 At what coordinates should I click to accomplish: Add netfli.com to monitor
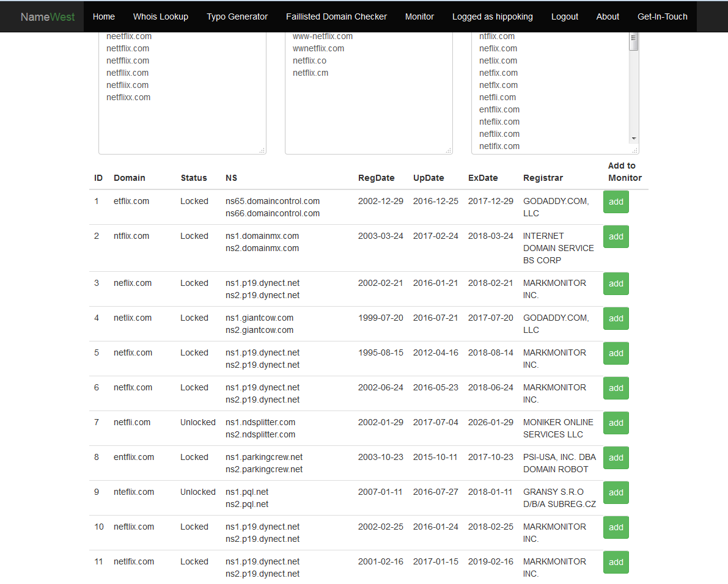tap(616, 423)
